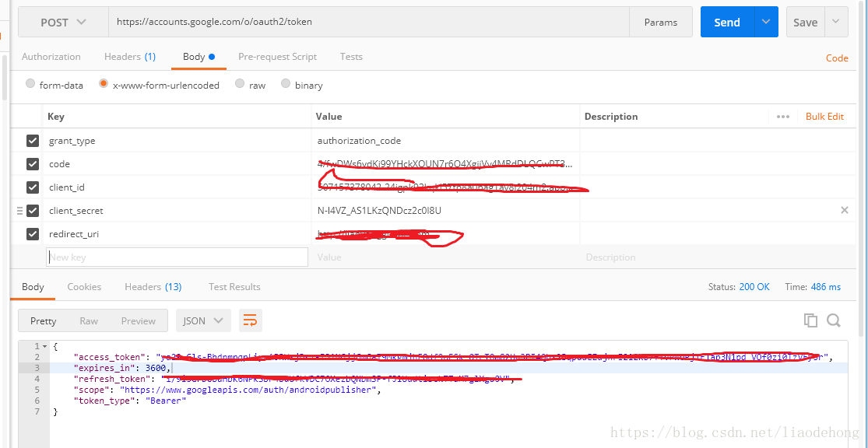Click the code key cell
The width and height of the screenshot is (868, 448).
tap(177, 164)
